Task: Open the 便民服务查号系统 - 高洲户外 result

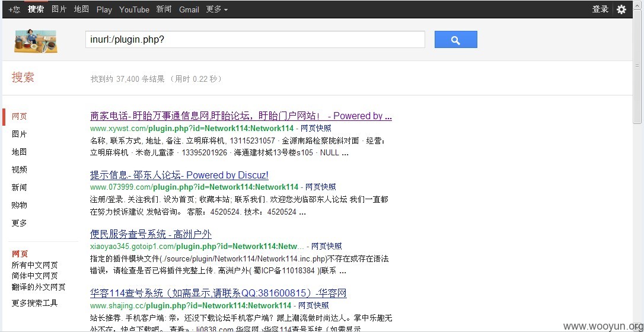Action: pos(151,234)
